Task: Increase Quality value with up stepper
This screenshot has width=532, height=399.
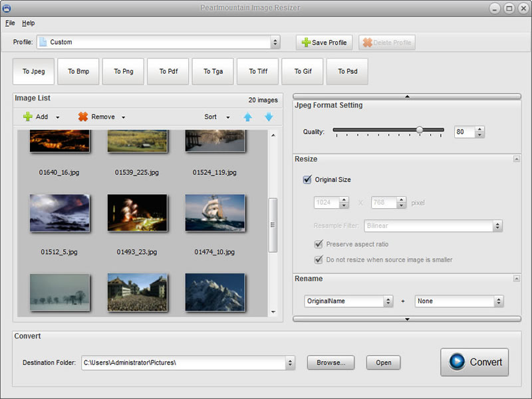Action: (479, 129)
